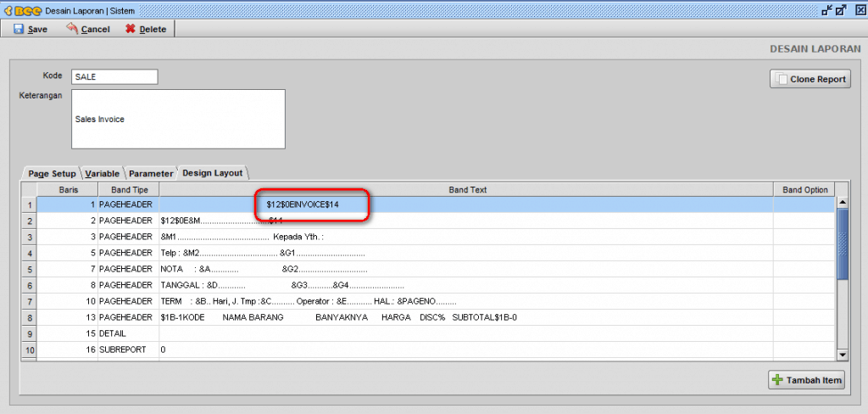Click the Band Text column header

(466, 189)
